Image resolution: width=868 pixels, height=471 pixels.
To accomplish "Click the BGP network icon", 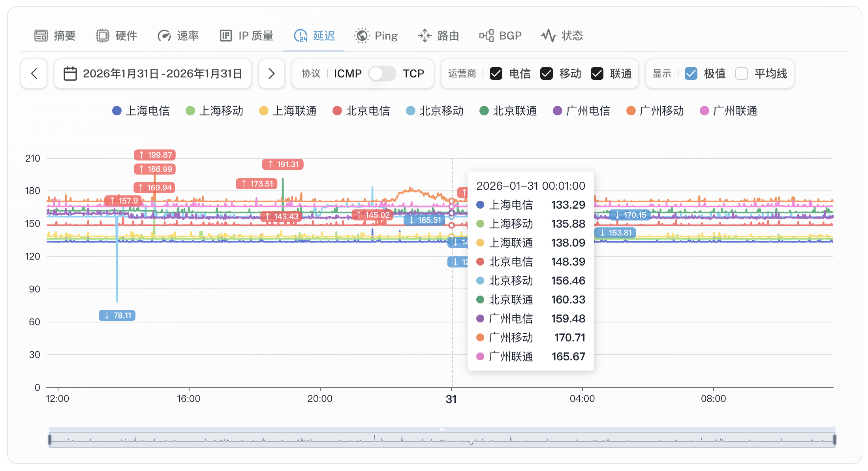I will [487, 36].
